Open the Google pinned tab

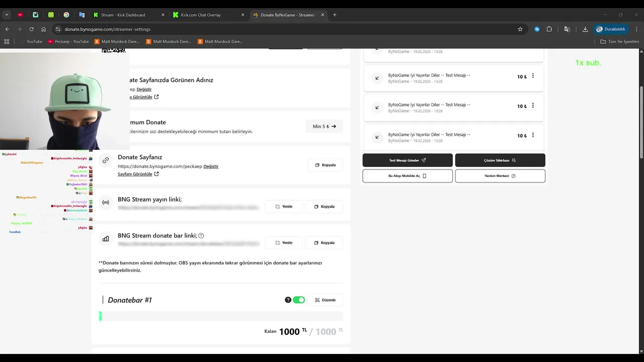pos(66,15)
